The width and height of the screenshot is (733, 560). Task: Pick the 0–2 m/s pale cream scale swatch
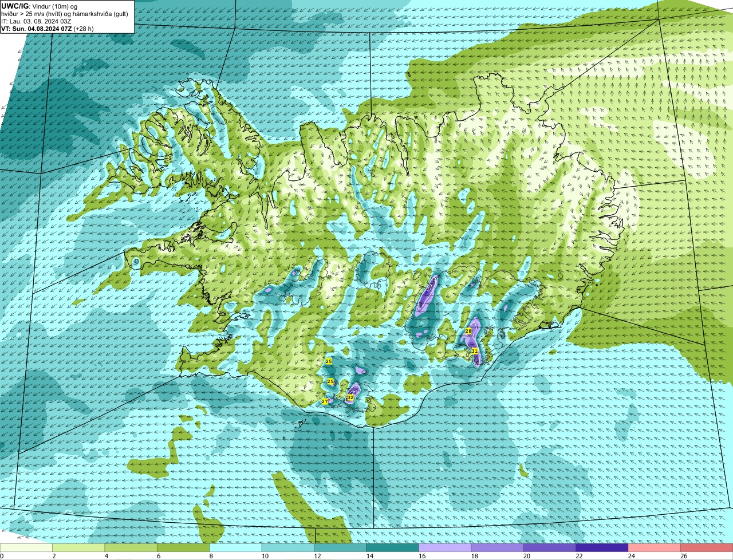[26, 547]
